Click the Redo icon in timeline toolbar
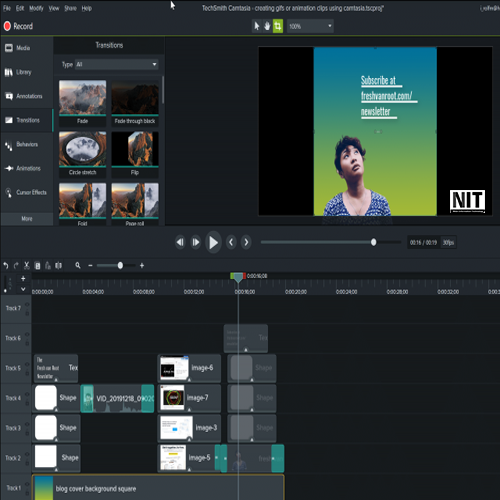500x500 pixels. [16, 265]
